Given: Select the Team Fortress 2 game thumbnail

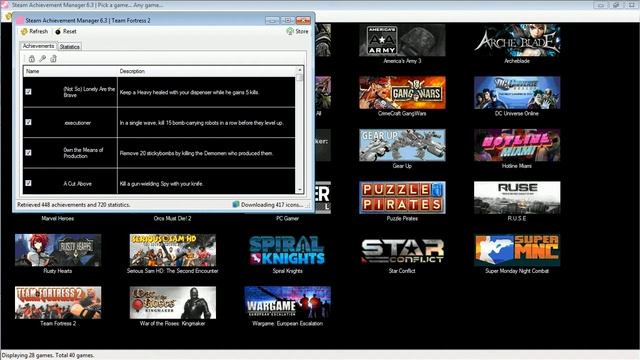Looking at the screenshot, I should (x=58, y=302).
